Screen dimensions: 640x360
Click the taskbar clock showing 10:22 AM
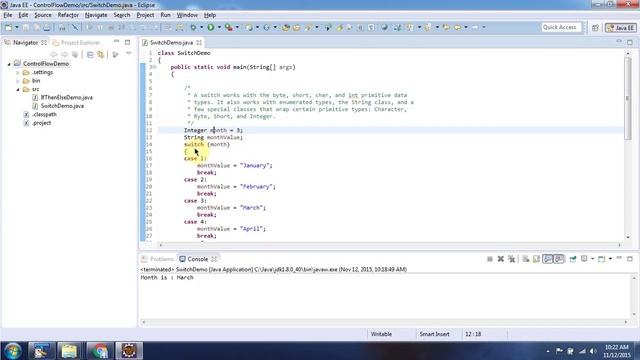click(616, 351)
